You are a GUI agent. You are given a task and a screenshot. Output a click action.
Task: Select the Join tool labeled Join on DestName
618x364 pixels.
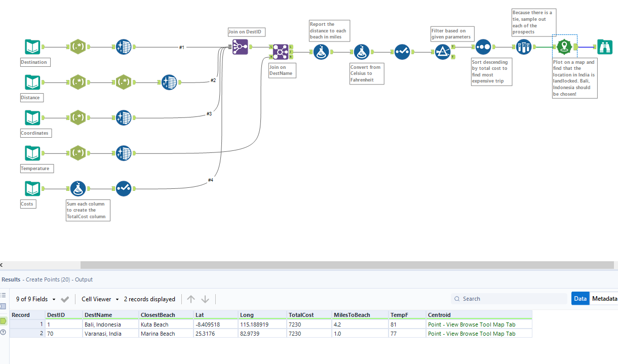click(x=280, y=52)
